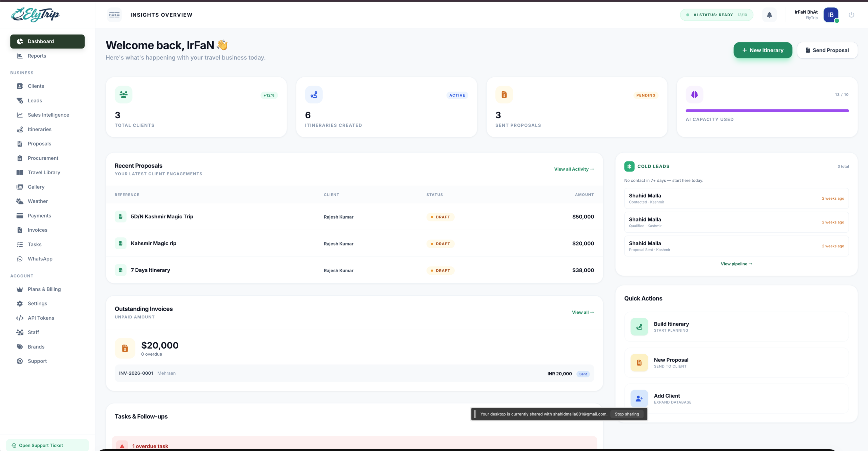Open Staff section

(x=47, y=332)
